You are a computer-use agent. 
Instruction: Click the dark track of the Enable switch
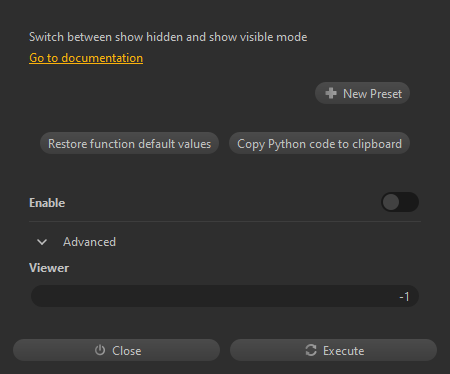point(409,202)
